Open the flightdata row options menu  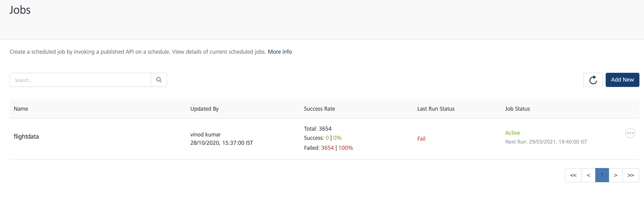point(630,133)
